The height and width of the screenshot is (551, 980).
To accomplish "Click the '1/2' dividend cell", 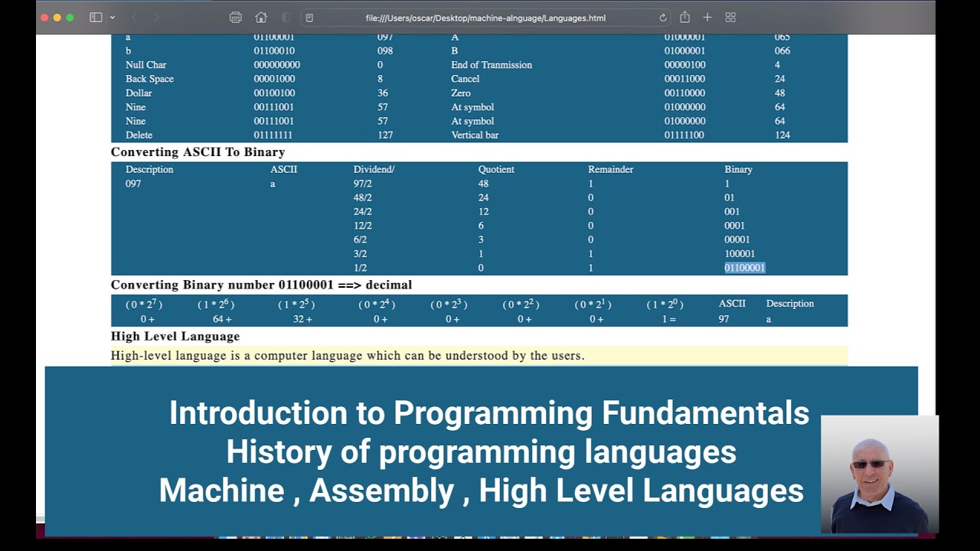I will [x=360, y=268].
